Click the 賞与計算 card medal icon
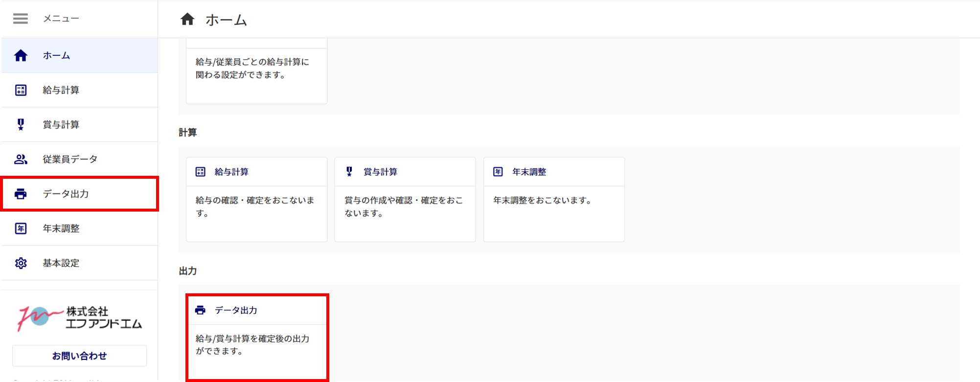The image size is (980, 382). (349, 171)
